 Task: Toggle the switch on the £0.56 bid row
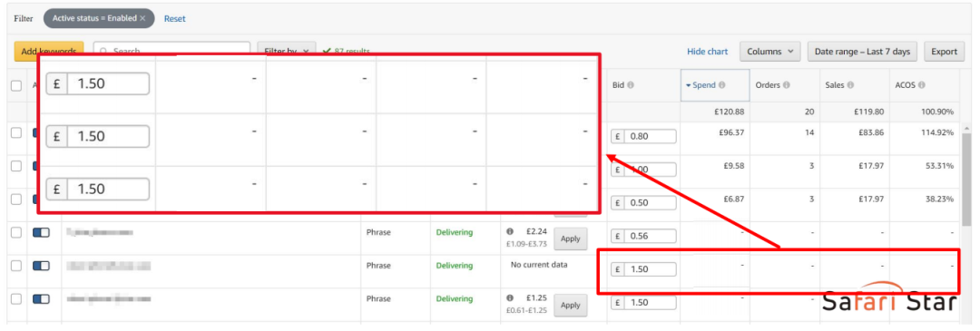pos(41,232)
